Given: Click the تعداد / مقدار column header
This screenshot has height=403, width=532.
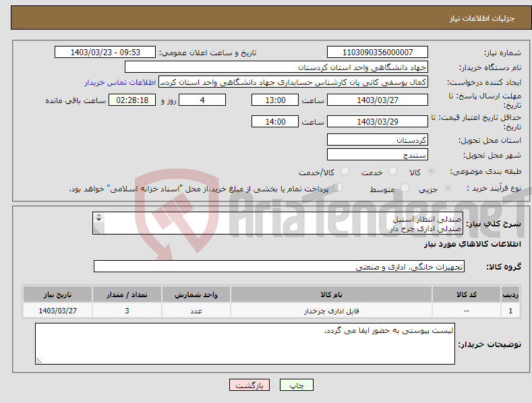Looking at the screenshot, I should coord(127,294).
